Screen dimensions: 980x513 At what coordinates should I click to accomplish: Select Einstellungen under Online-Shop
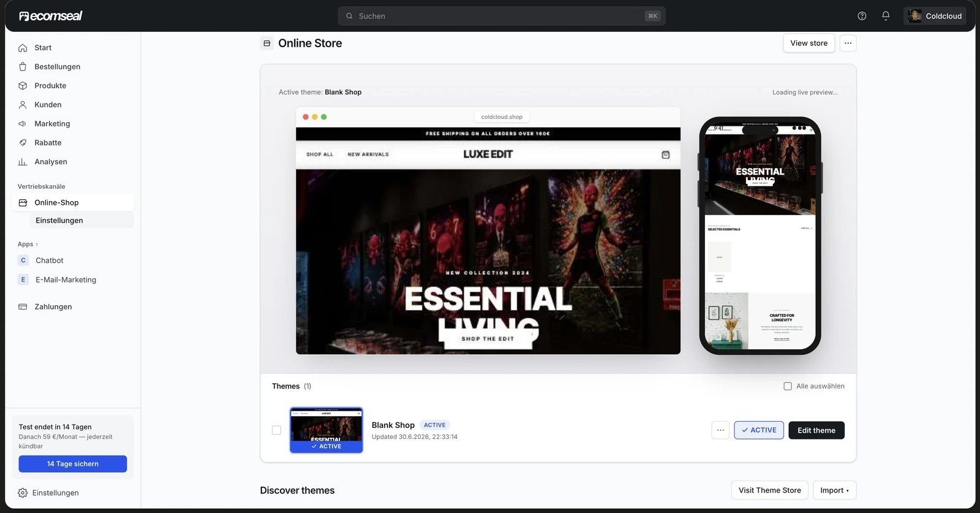[x=81, y=221]
